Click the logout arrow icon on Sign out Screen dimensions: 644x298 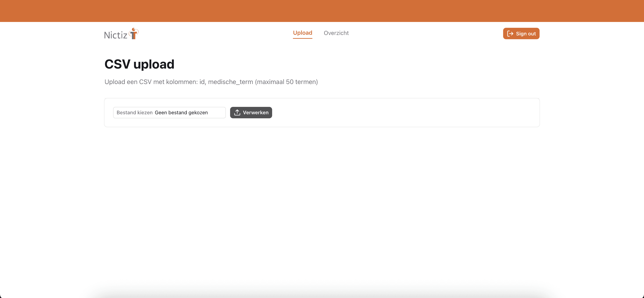(511, 33)
